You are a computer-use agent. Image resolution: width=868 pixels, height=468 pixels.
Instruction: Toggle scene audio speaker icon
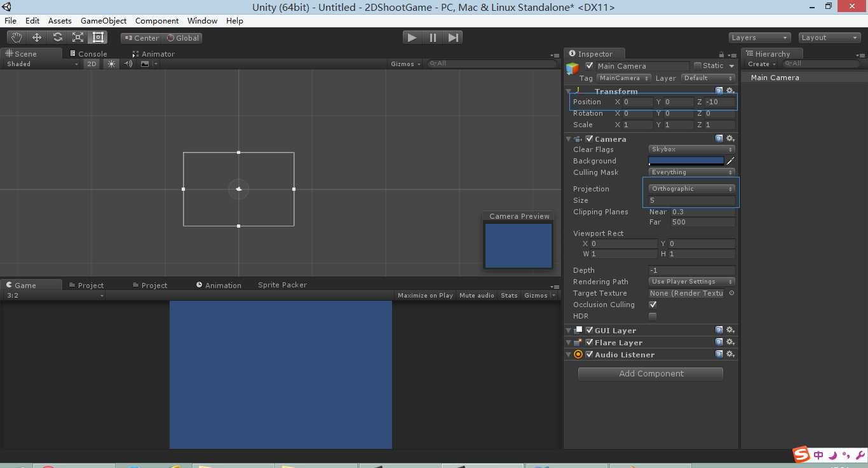pyautogui.click(x=128, y=64)
